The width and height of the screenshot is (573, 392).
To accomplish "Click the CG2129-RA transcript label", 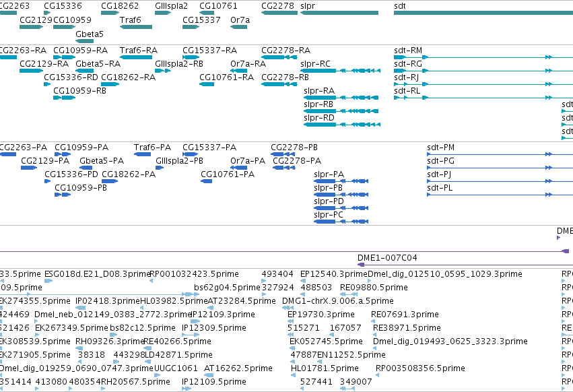I will (44, 63).
